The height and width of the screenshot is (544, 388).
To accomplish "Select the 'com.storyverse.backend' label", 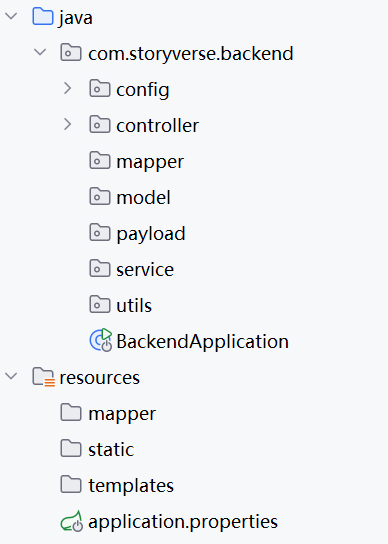I will [191, 54].
